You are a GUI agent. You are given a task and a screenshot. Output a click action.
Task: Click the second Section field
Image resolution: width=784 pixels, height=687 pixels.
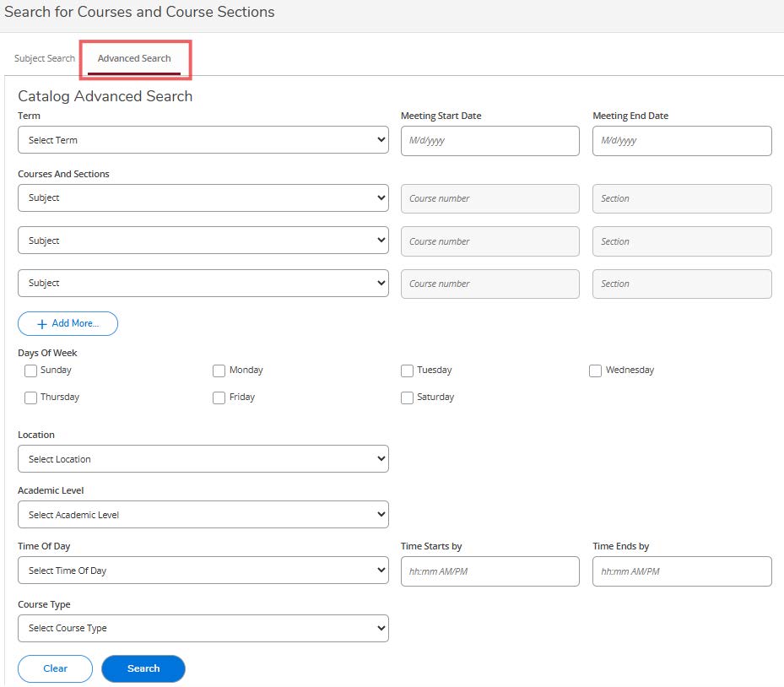pyautogui.click(x=682, y=241)
